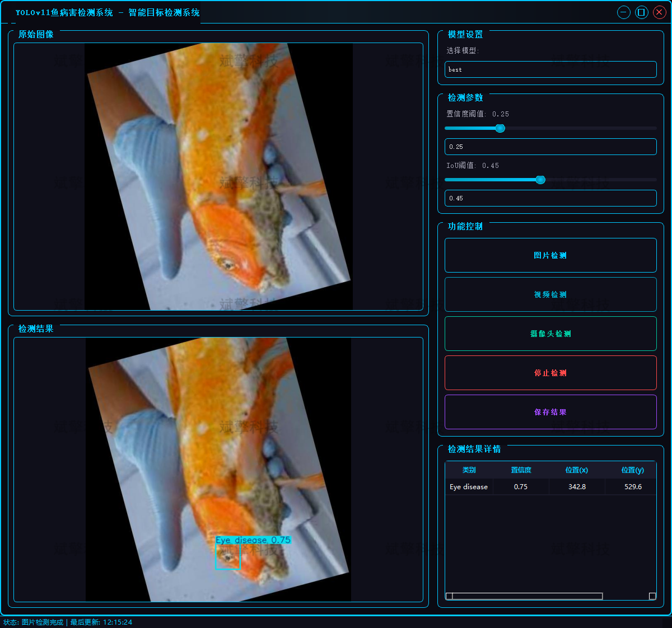Launch 摄像头检测 camera detection
672x628 pixels.
coord(550,334)
